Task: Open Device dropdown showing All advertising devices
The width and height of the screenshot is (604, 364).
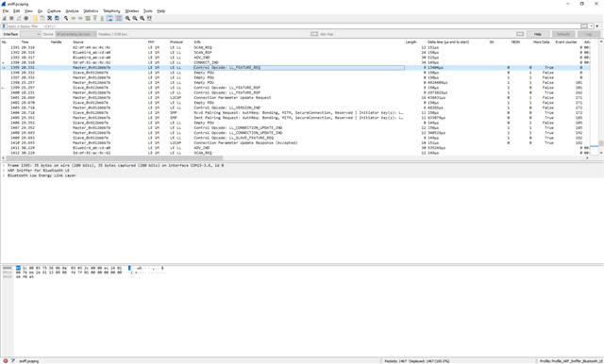Action: (x=75, y=34)
